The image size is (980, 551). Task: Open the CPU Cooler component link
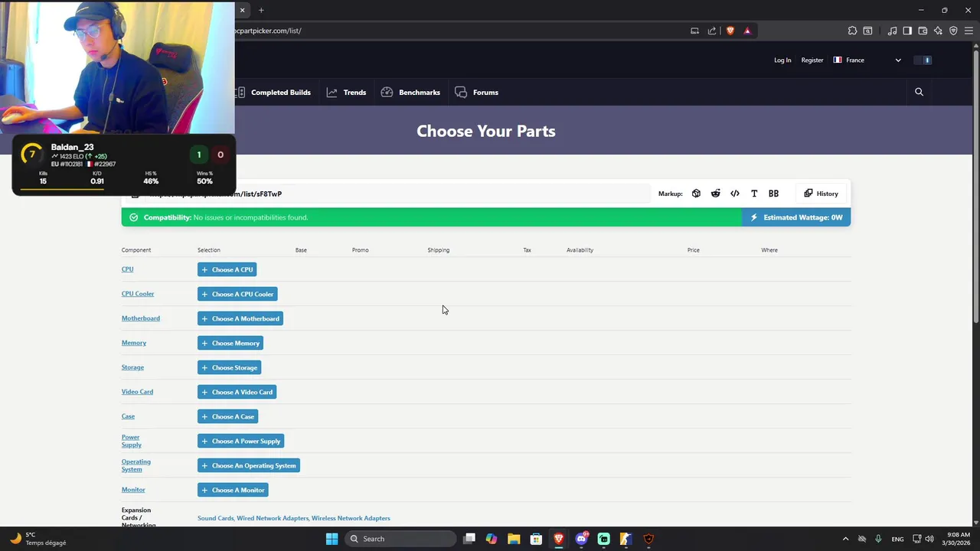click(x=138, y=294)
